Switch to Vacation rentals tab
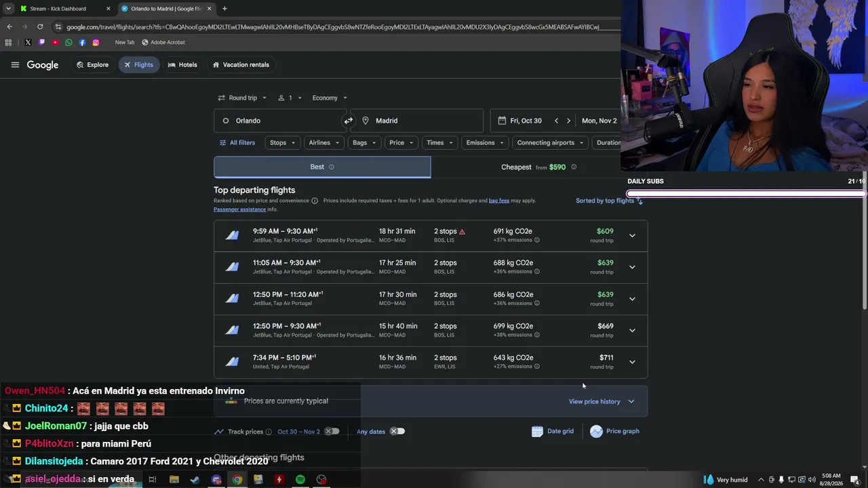868x488 pixels. (x=241, y=65)
